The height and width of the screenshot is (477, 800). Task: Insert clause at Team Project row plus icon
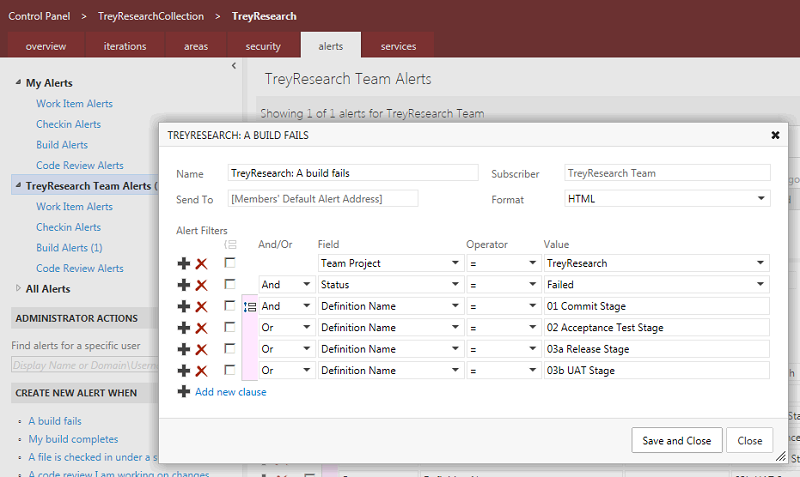[184, 263]
